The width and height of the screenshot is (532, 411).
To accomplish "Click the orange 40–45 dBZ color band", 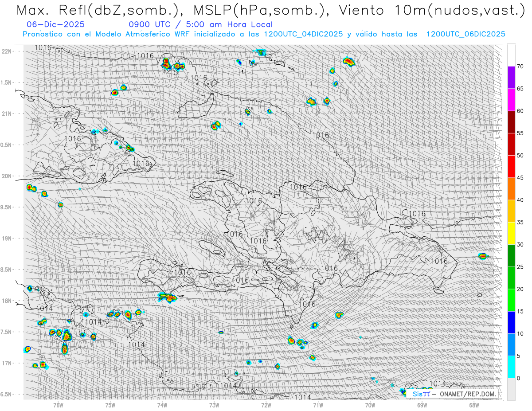I will [x=511, y=189].
